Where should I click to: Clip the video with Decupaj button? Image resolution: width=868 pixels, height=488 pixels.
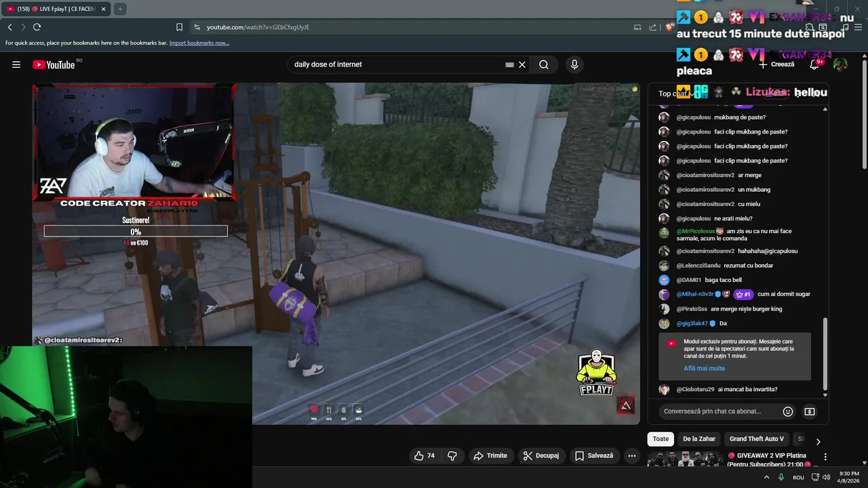pyautogui.click(x=541, y=455)
